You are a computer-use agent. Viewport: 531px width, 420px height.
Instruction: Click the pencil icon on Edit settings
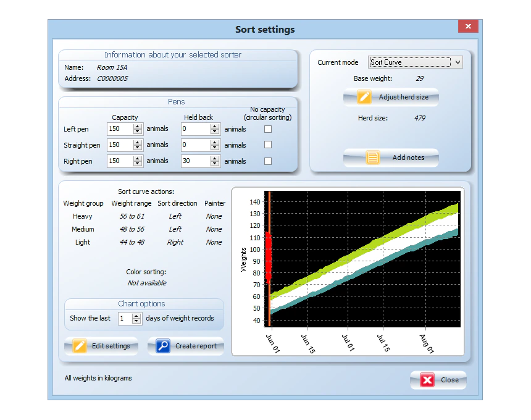[x=80, y=346]
